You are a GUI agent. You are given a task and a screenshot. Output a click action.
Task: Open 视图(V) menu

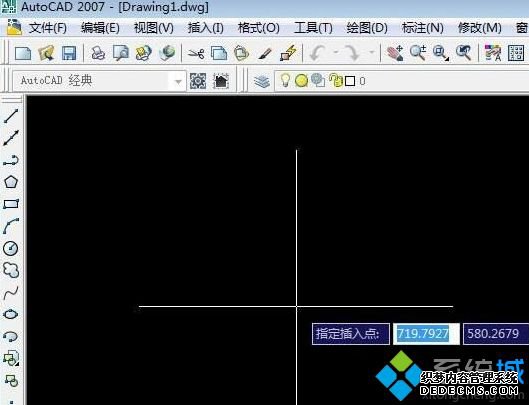[154, 28]
